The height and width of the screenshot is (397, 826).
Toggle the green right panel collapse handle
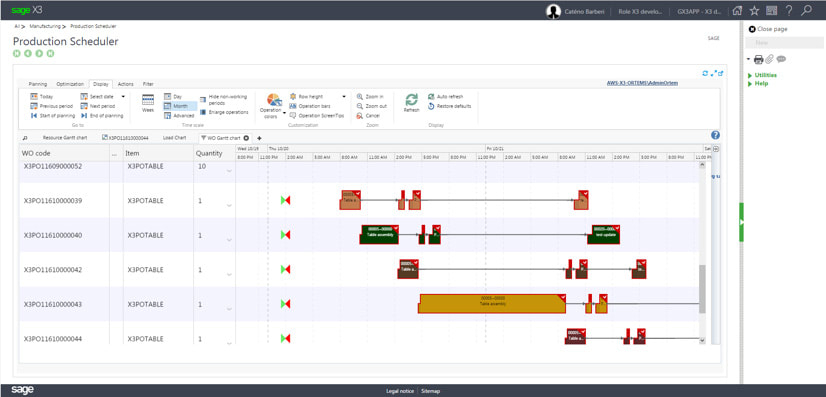pyautogui.click(x=741, y=222)
